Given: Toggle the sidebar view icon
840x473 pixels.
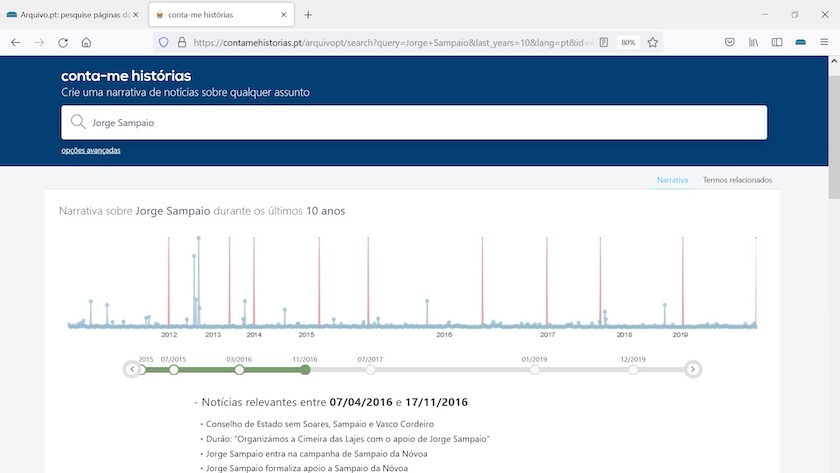Looking at the screenshot, I should click(777, 43).
